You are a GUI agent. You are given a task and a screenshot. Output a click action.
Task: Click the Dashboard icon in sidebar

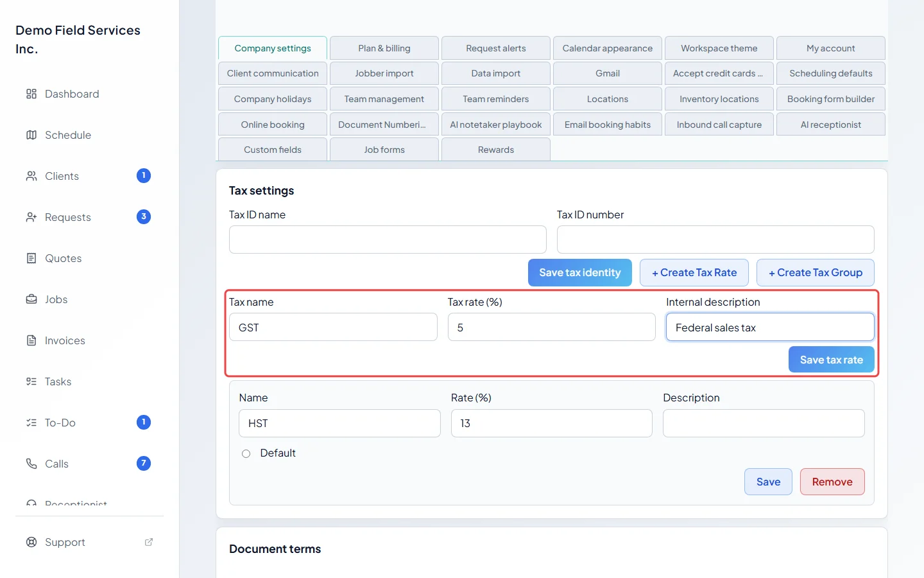[31, 94]
